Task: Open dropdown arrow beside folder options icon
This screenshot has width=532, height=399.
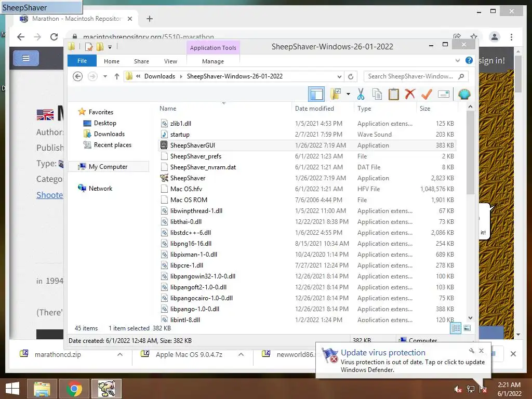Action: coord(348,94)
